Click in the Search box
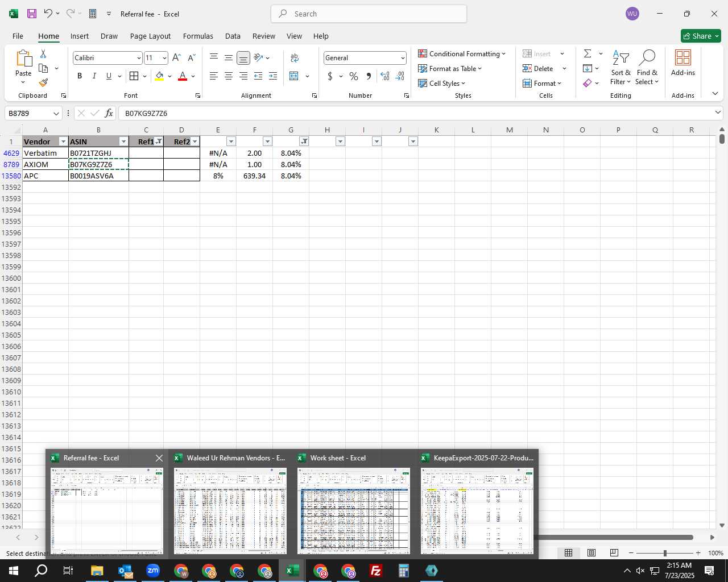Viewport: 728px width, 582px height. pyautogui.click(x=369, y=14)
